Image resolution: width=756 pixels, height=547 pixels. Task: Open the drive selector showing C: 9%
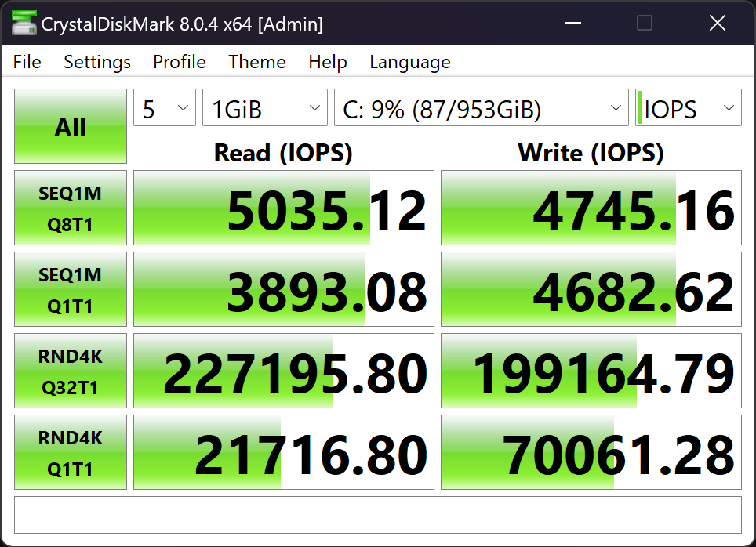tap(482, 107)
